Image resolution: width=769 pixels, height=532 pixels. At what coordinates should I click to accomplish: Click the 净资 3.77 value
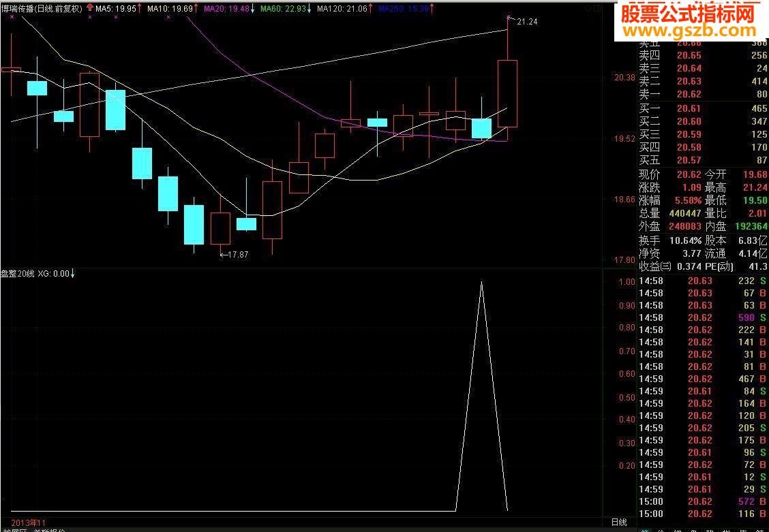point(693,254)
